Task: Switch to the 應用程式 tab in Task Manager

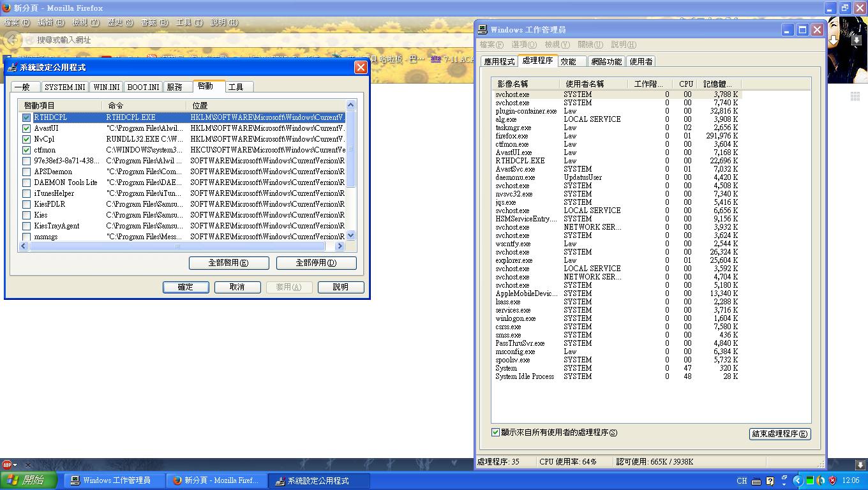Action: (x=499, y=61)
